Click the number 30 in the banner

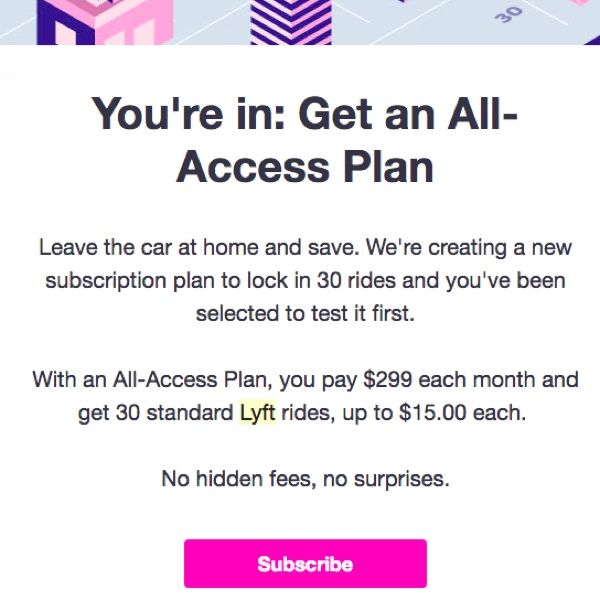click(509, 15)
